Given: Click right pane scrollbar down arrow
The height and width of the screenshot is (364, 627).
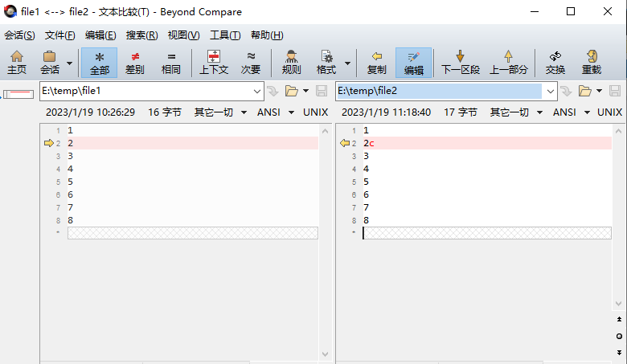Looking at the screenshot, I should click(619, 304).
